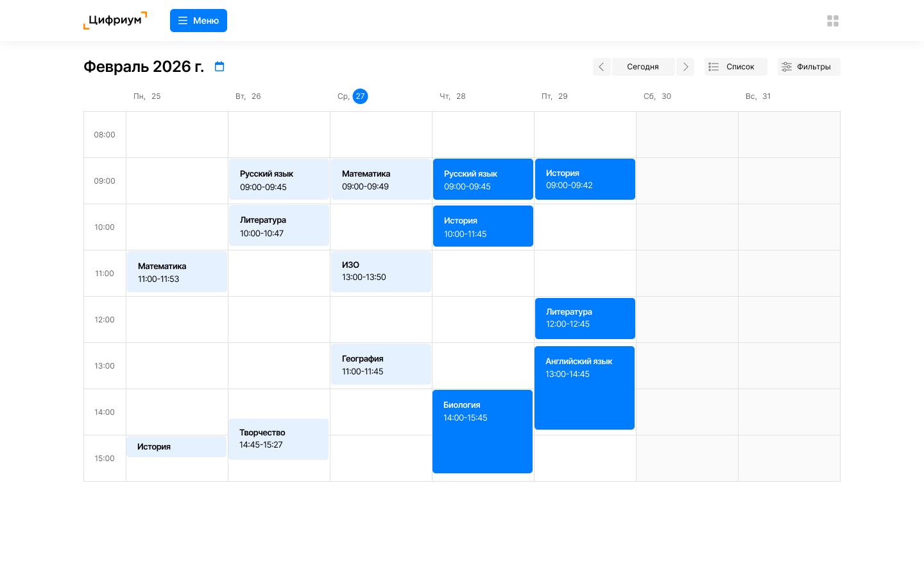The height and width of the screenshot is (578, 924).
Task: Go to next week arrow
Action: (x=685, y=67)
